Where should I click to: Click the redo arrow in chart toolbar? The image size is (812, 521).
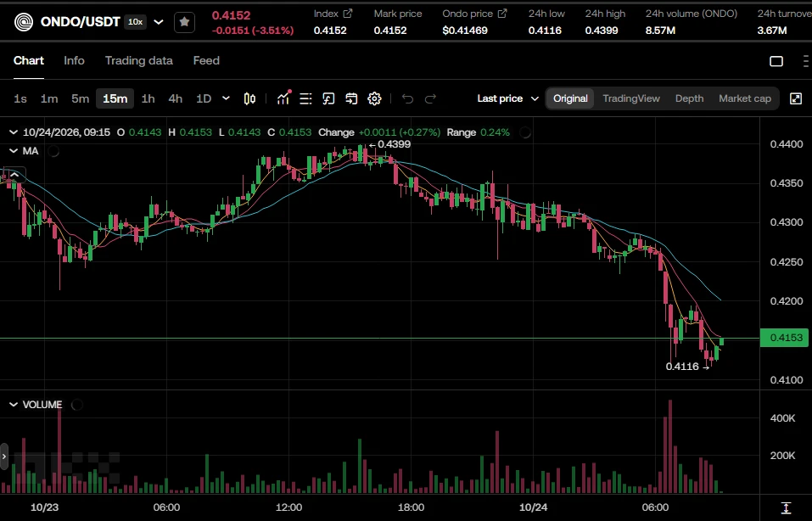[x=430, y=98]
